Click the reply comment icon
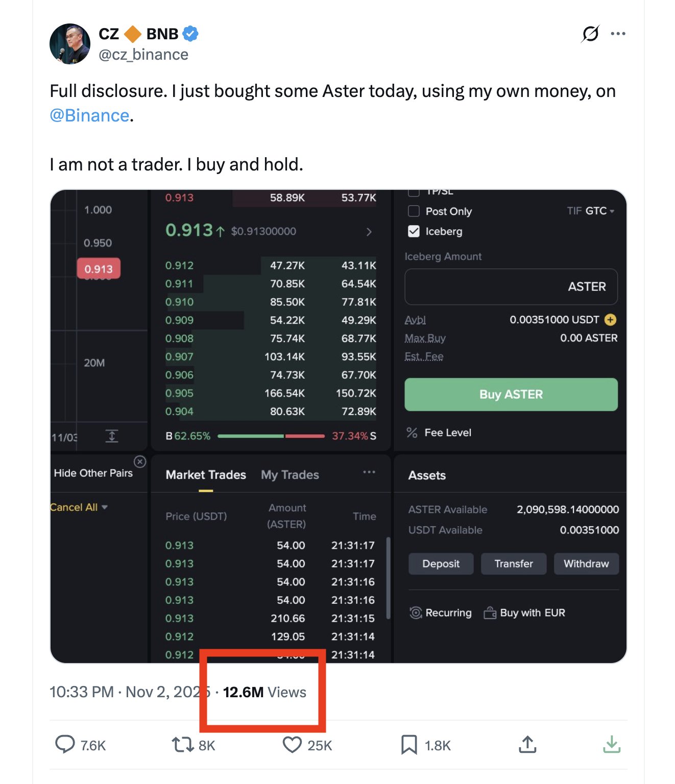The width and height of the screenshot is (675, 784). coord(65,744)
